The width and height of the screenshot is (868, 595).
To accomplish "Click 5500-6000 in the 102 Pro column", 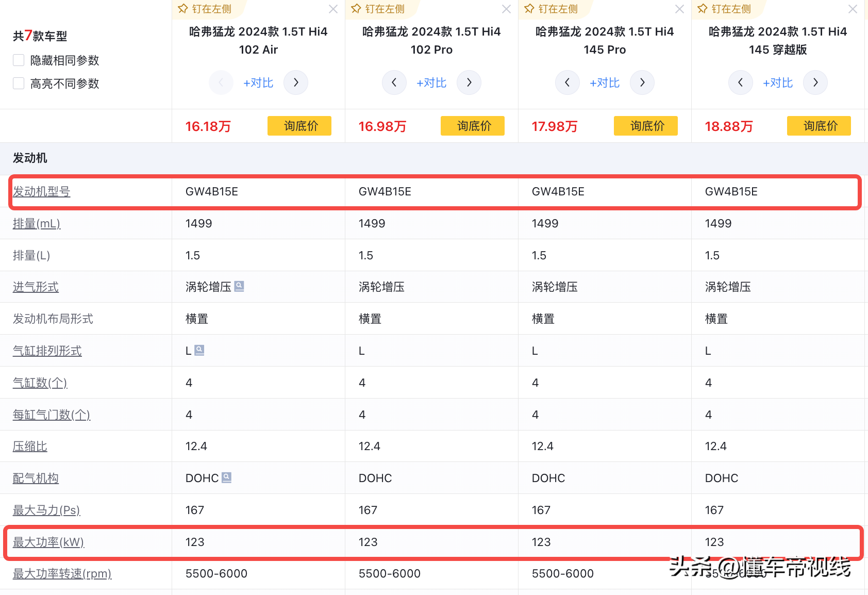I will [x=390, y=574].
